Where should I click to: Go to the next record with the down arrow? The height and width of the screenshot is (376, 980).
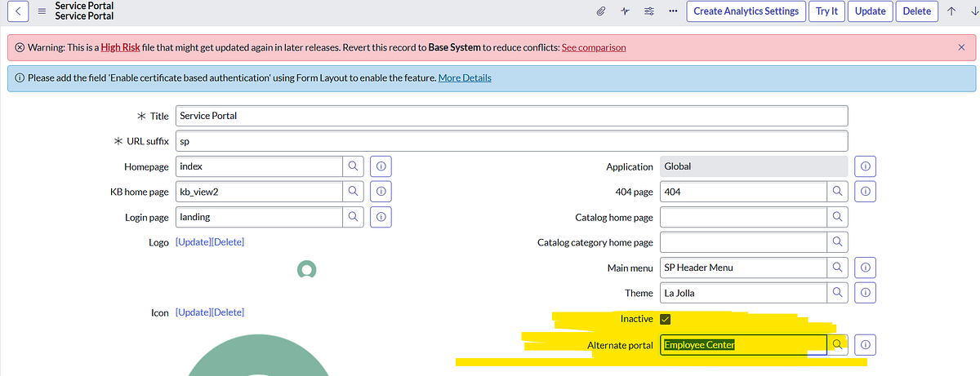pos(973,11)
